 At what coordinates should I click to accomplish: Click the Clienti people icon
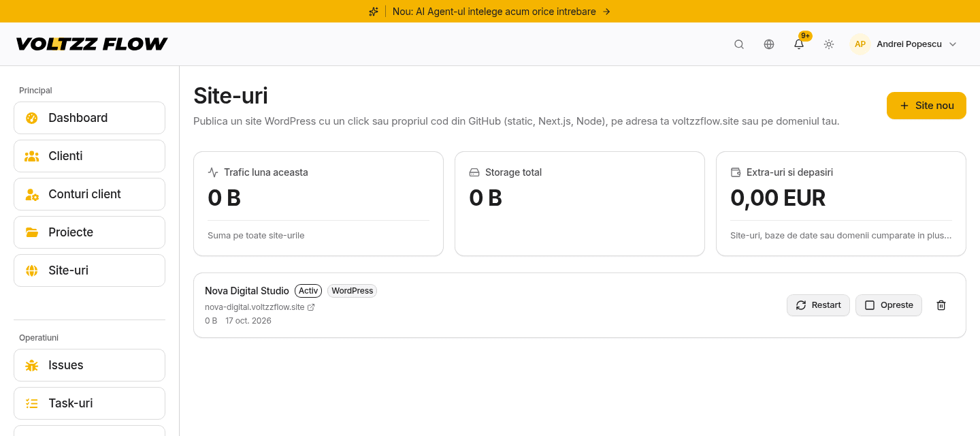pyautogui.click(x=32, y=156)
